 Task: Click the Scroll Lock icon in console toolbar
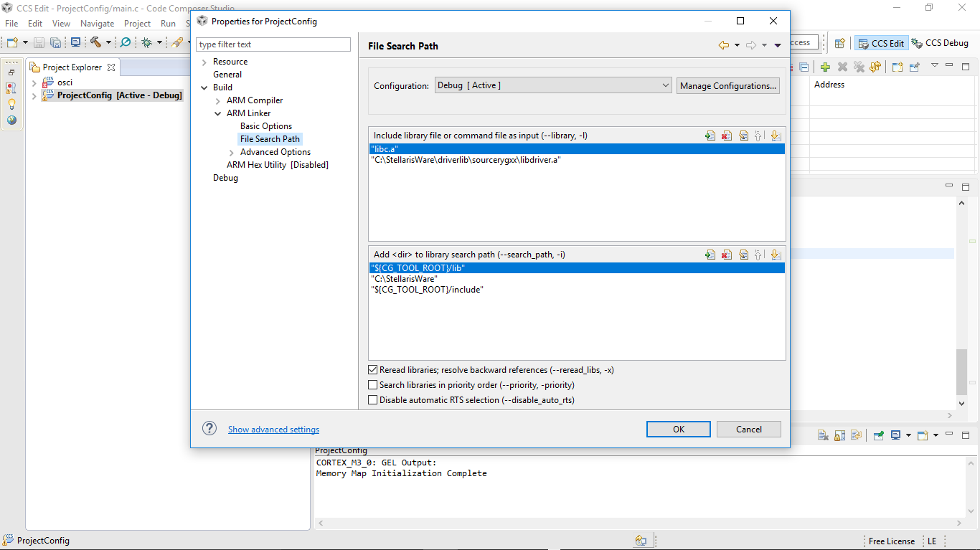pos(839,435)
